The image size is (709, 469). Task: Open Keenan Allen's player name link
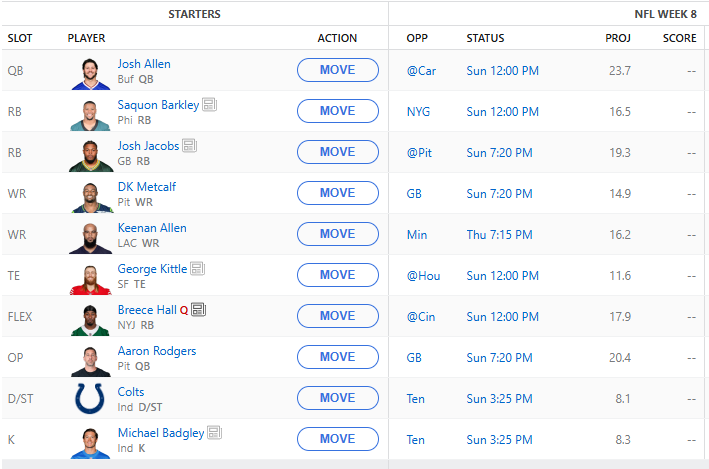[x=152, y=228]
